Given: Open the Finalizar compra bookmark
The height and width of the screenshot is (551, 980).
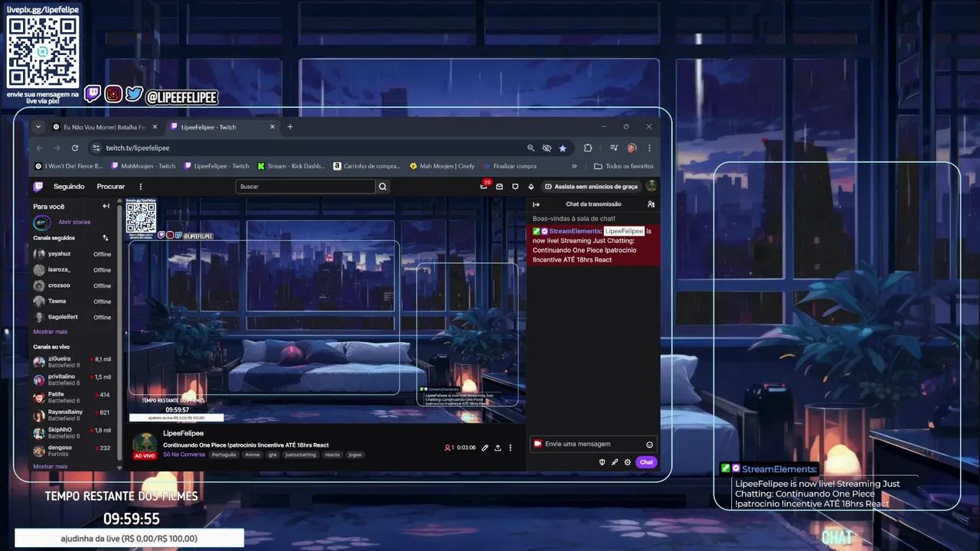Looking at the screenshot, I should tap(510, 166).
